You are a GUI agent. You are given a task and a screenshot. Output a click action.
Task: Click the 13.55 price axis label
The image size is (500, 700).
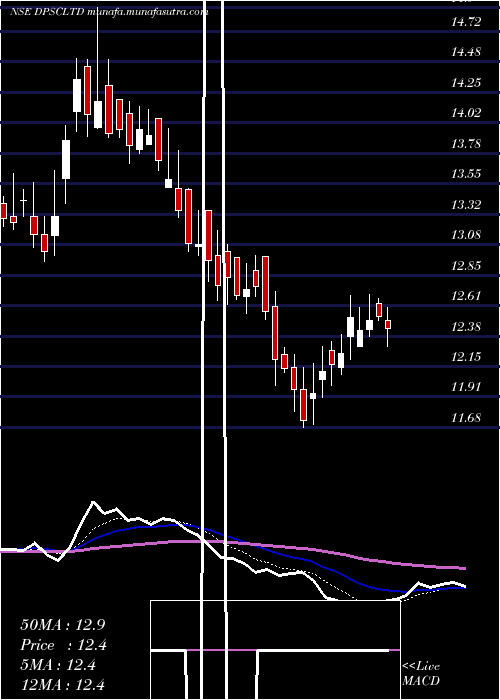click(x=466, y=174)
